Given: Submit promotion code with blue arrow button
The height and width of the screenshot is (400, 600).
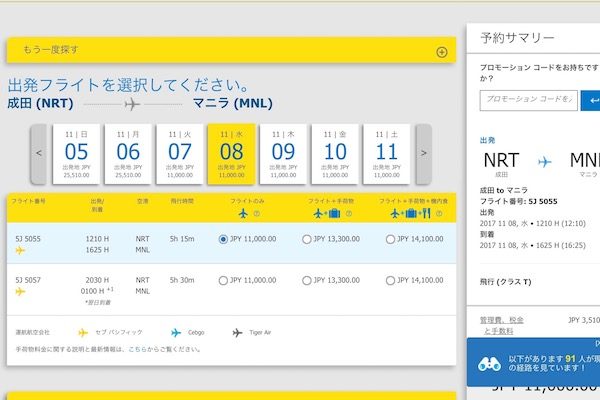Looking at the screenshot, I should (x=590, y=100).
